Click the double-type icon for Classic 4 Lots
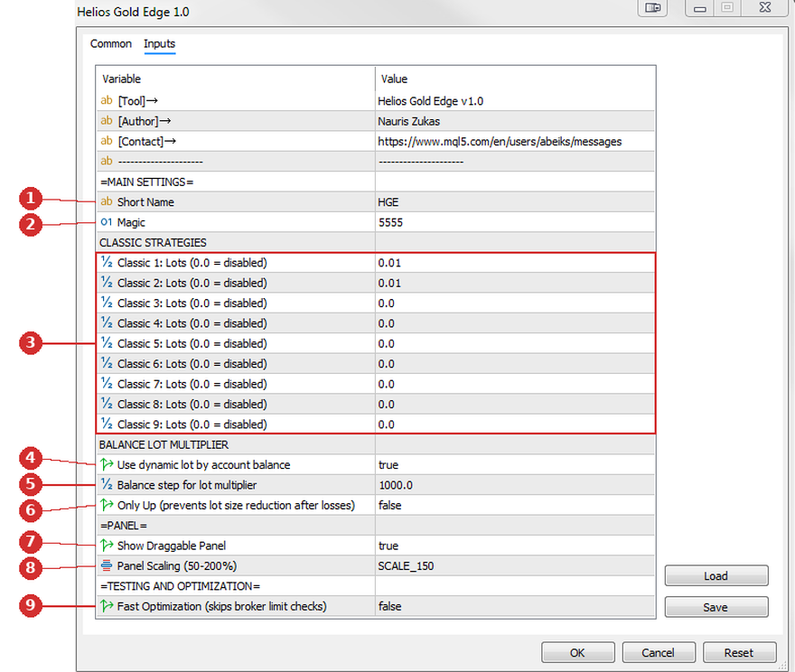This screenshot has height=672, width=795. pyautogui.click(x=107, y=322)
